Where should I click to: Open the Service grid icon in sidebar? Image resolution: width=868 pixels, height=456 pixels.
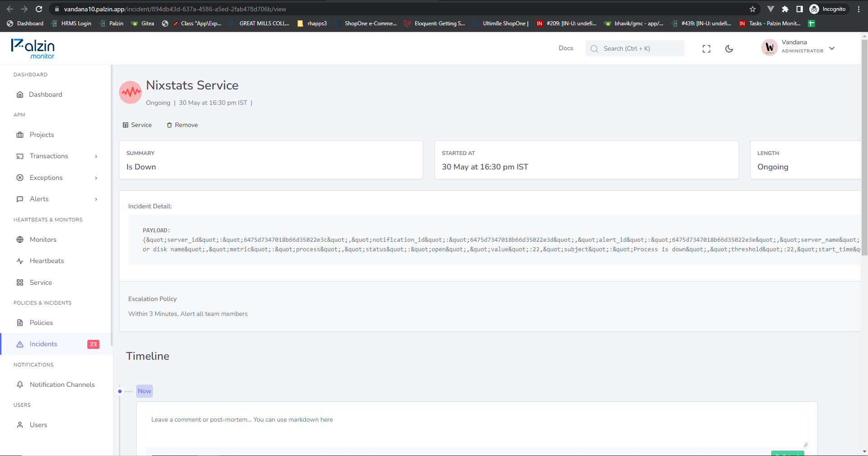(20, 282)
